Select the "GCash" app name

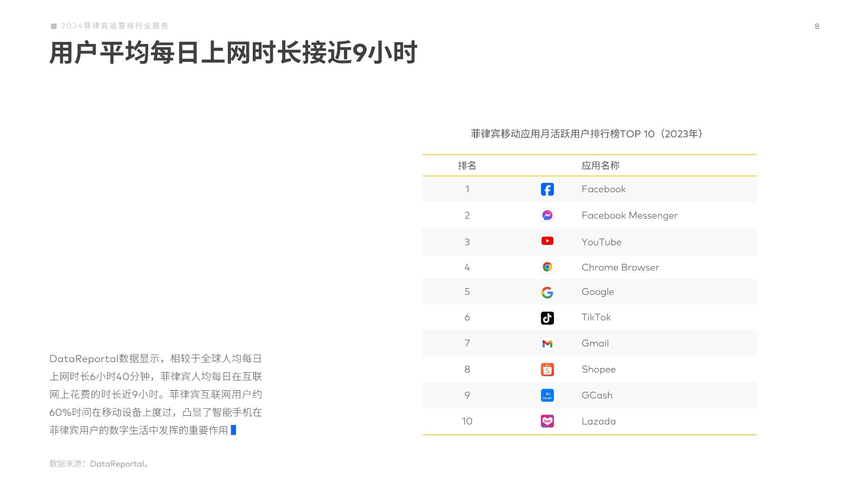click(x=597, y=395)
